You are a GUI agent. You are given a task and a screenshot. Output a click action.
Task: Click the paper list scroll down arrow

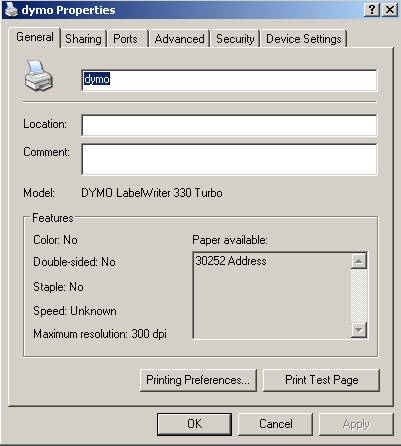tap(359, 330)
